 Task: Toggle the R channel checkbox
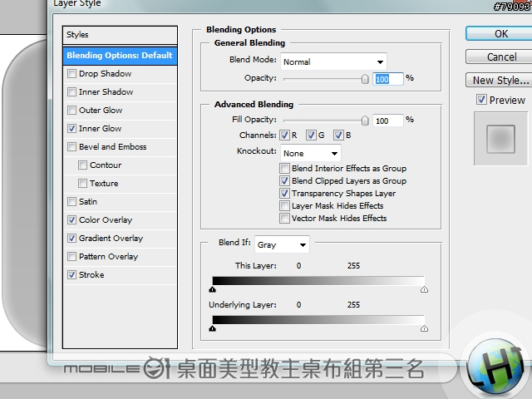pyautogui.click(x=284, y=135)
